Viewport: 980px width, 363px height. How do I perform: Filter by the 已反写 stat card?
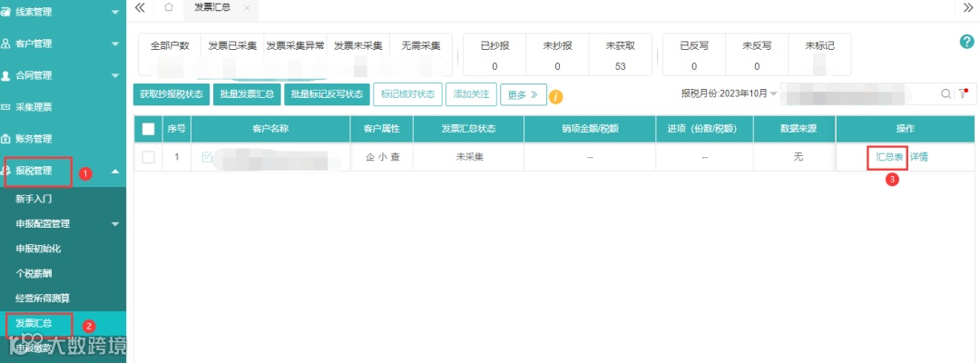point(694,55)
